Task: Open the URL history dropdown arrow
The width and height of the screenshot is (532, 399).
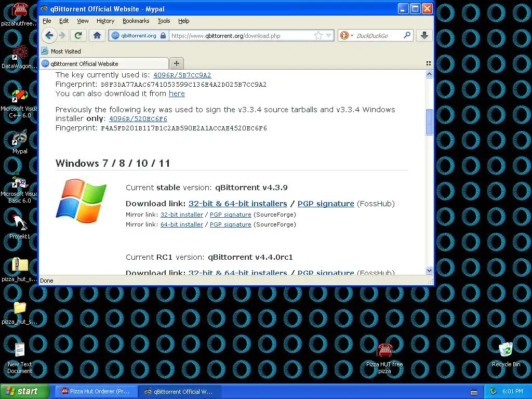Action: [328, 36]
